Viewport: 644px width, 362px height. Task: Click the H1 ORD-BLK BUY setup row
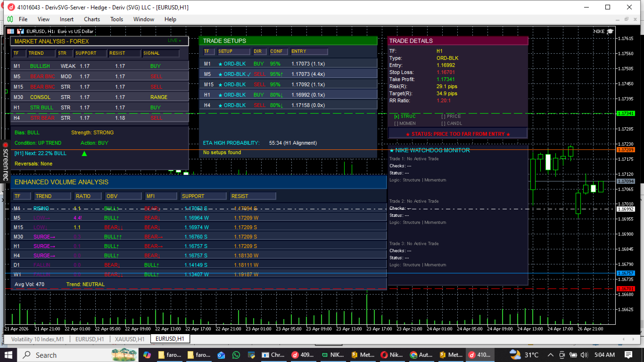289,95
